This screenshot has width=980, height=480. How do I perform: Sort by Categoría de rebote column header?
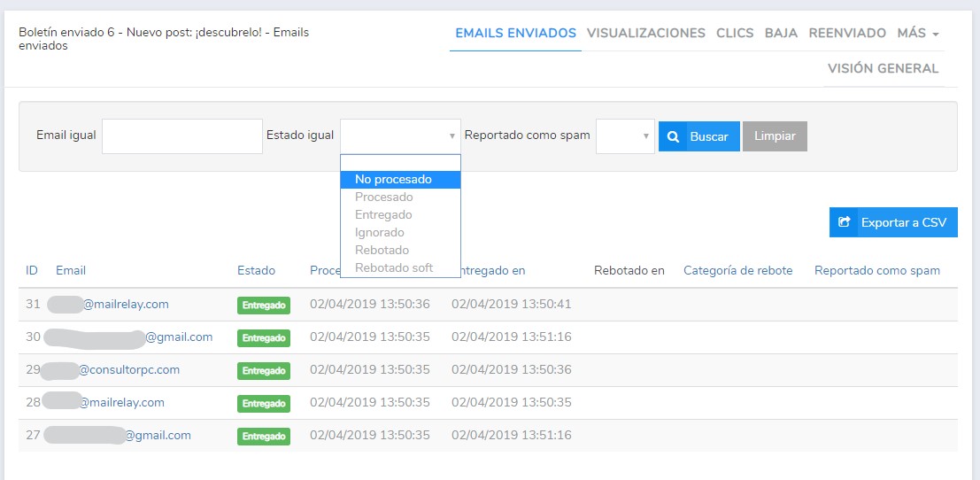click(x=738, y=271)
